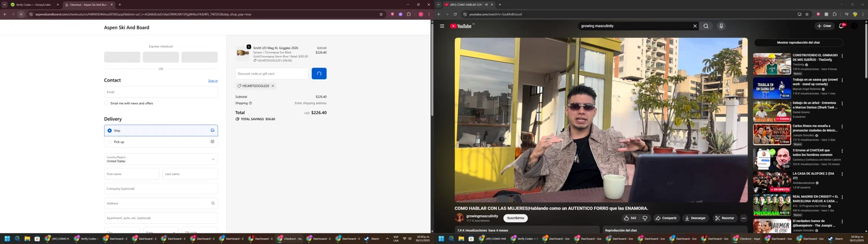
Task: Clip the video with Recortar button
Action: click(x=724, y=218)
